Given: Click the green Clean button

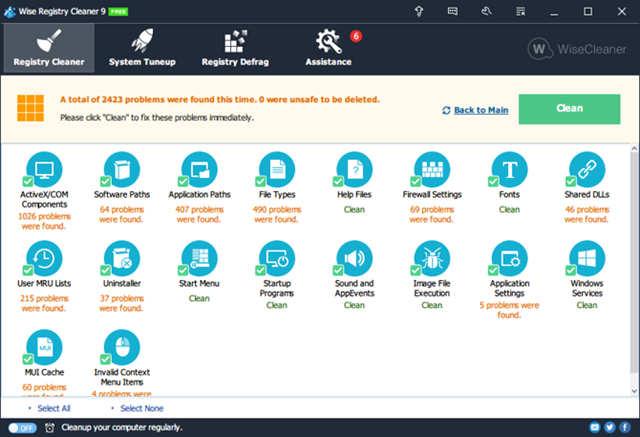Looking at the screenshot, I should point(569,109).
